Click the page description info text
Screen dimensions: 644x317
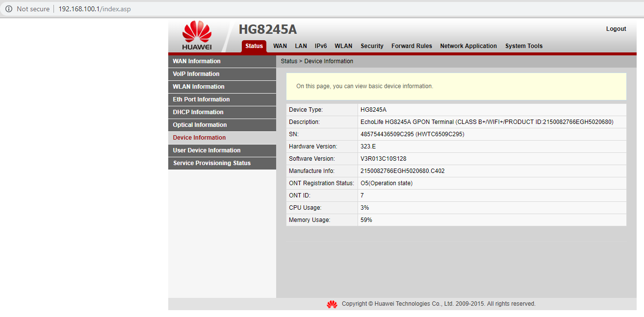[x=364, y=86]
